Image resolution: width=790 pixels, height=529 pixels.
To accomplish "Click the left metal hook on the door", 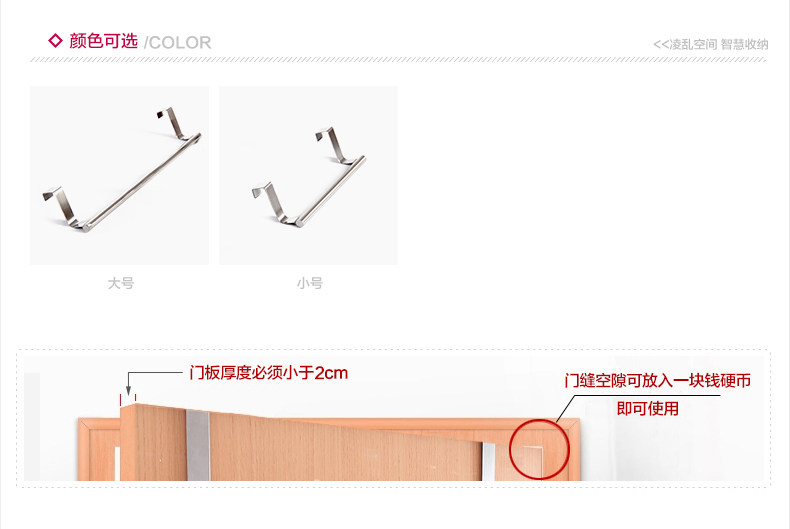I will point(198,445).
